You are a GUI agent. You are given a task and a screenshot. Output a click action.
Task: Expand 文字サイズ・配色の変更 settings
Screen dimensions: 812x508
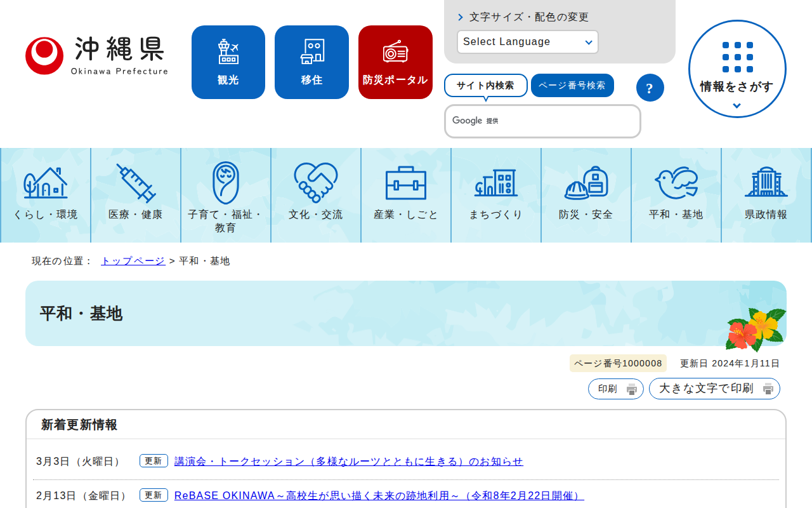[x=523, y=17]
